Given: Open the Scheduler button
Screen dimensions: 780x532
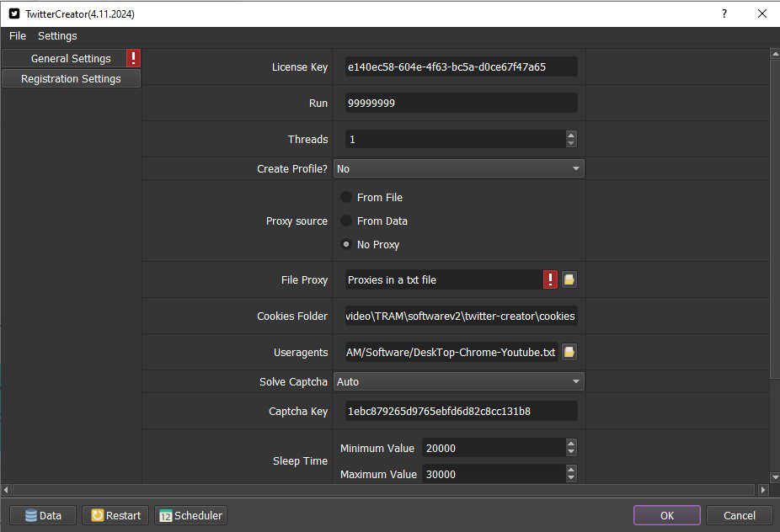Looking at the screenshot, I should point(190,515).
